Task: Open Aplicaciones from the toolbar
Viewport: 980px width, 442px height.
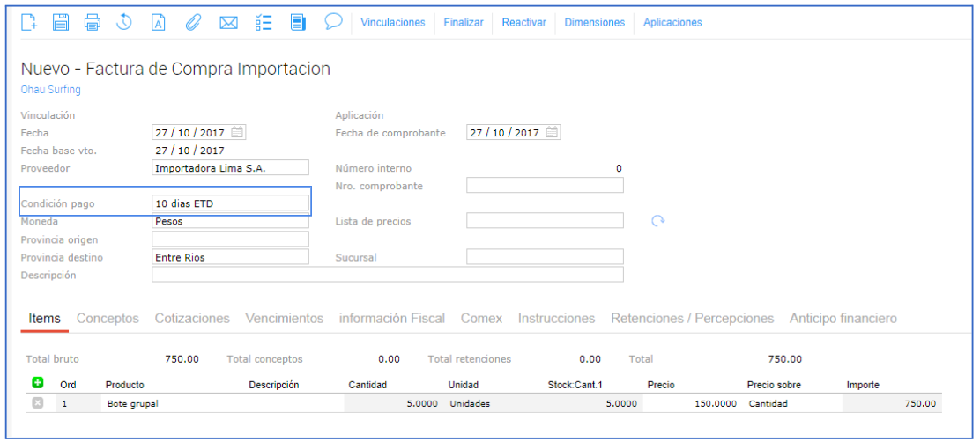Action: (672, 23)
